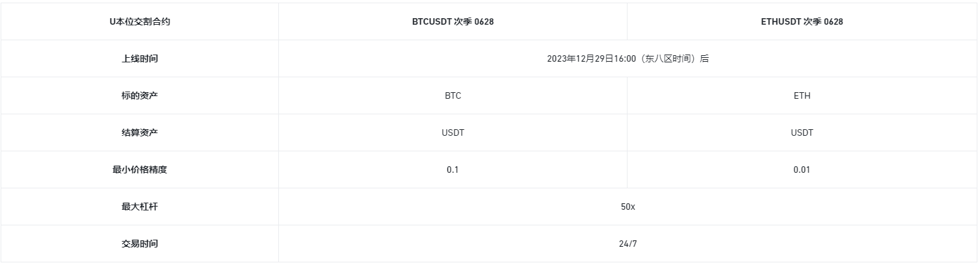
Task: Select the BTCUSDT 次季 0628 column header
Action: [x=453, y=21]
